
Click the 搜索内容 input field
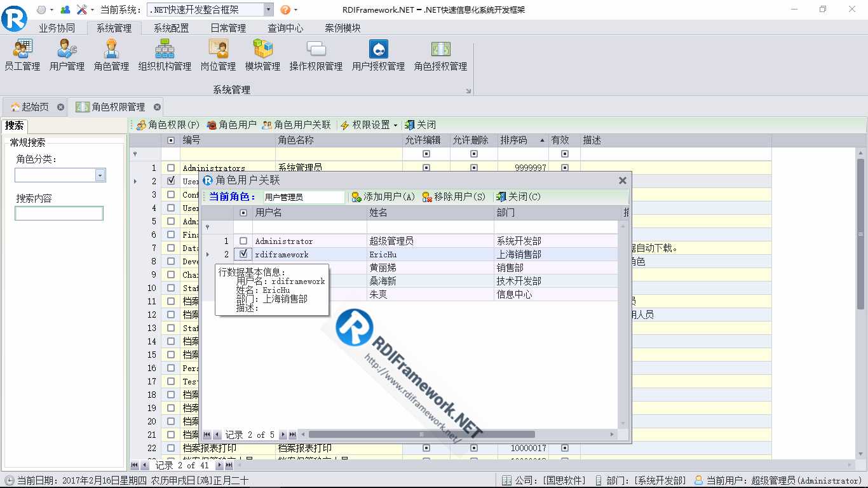coord(58,213)
